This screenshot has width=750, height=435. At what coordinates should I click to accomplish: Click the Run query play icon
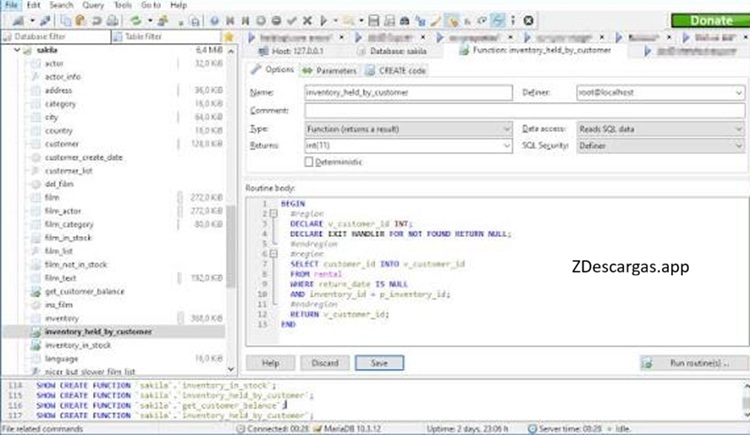(324, 21)
